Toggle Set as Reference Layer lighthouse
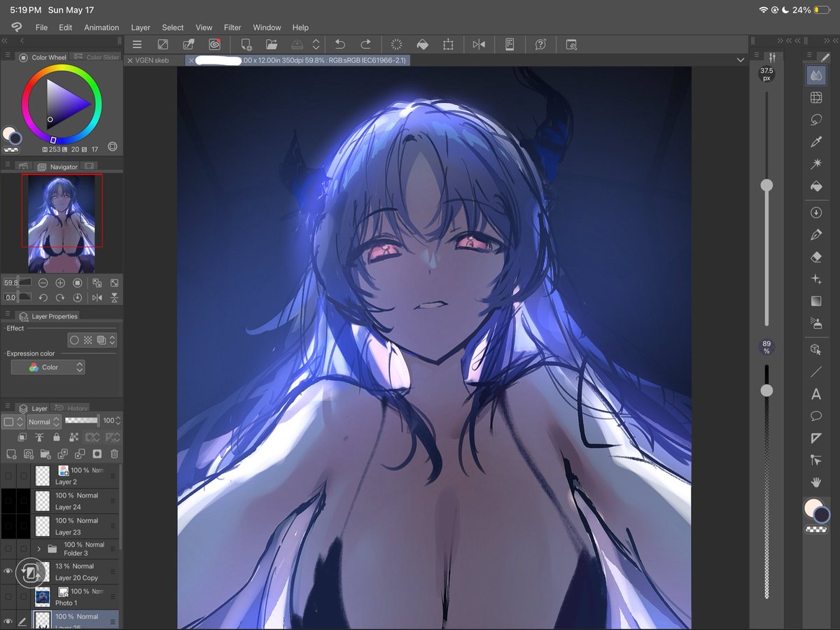 38,437
